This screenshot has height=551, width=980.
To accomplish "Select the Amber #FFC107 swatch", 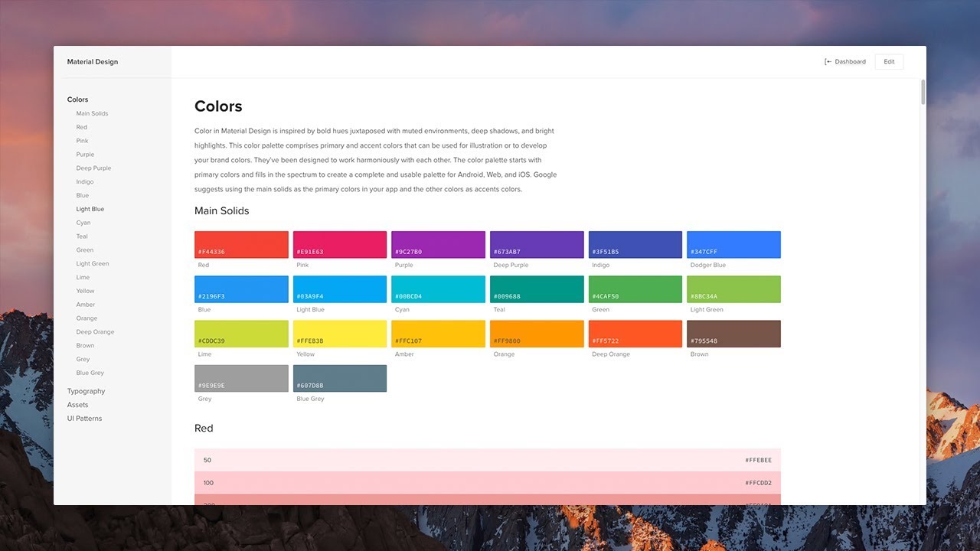I will [x=438, y=334].
